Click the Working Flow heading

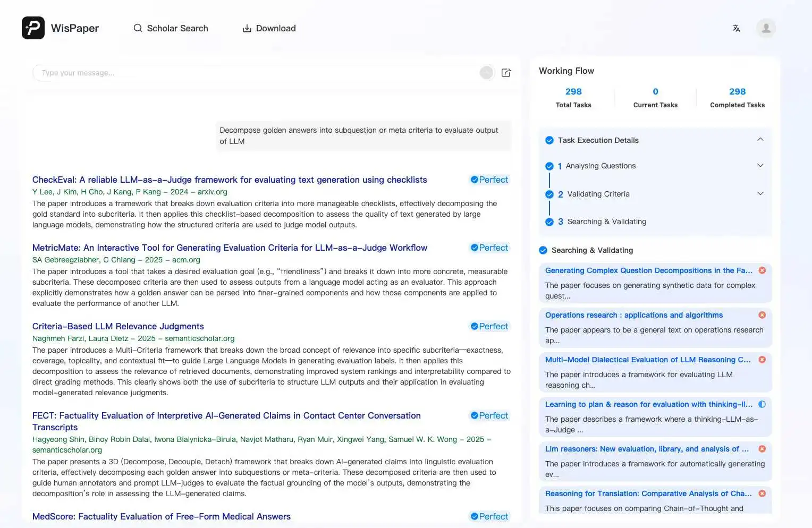(566, 71)
